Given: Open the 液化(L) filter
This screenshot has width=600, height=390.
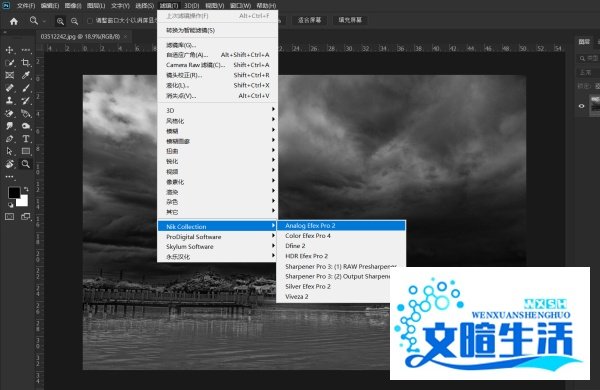Looking at the screenshot, I should [217, 85].
